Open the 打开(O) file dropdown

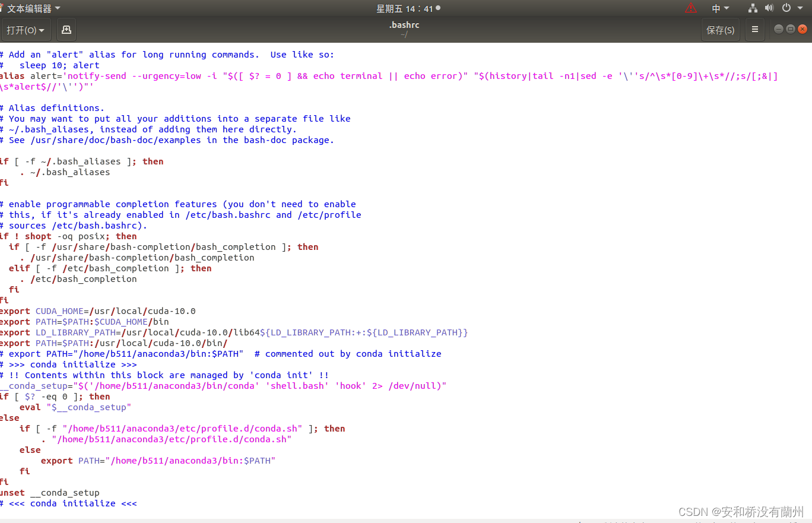[x=26, y=30]
